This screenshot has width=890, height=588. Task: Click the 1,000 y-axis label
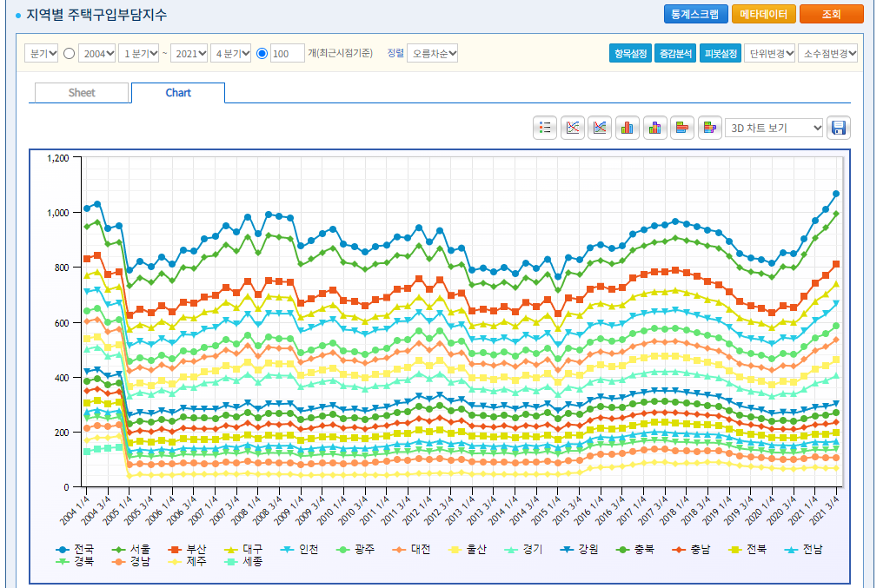(58, 213)
